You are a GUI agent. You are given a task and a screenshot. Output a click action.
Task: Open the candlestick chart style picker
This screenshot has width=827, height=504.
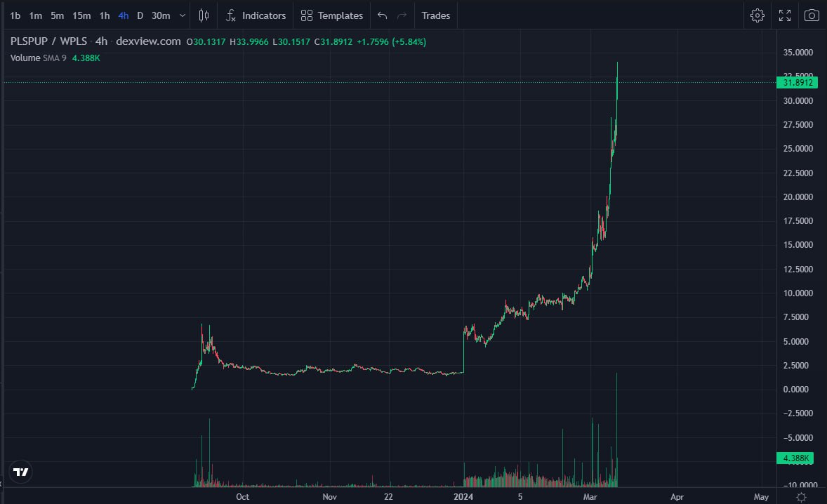204,15
